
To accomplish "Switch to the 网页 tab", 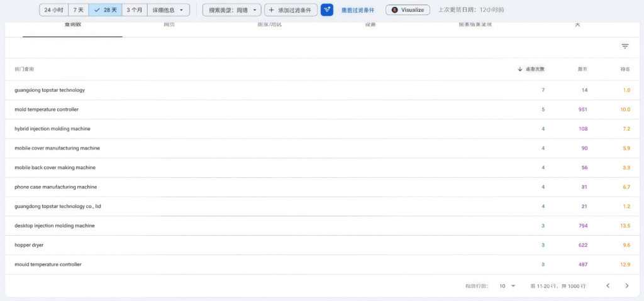I will (169, 26).
